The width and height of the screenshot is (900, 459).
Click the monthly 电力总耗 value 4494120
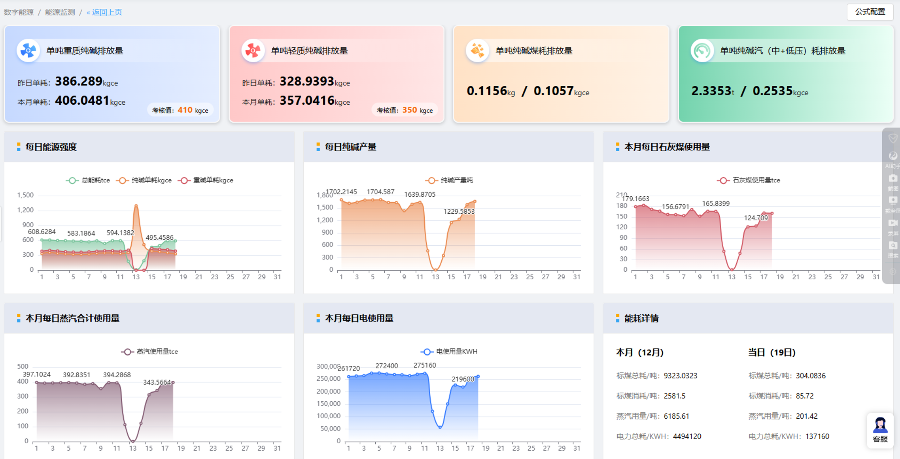click(687, 436)
